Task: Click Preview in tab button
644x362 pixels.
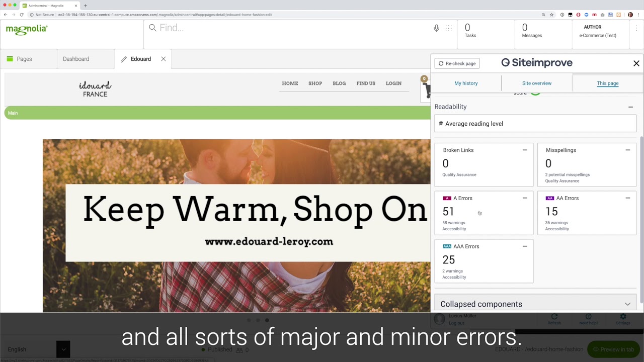Action: 614,349
